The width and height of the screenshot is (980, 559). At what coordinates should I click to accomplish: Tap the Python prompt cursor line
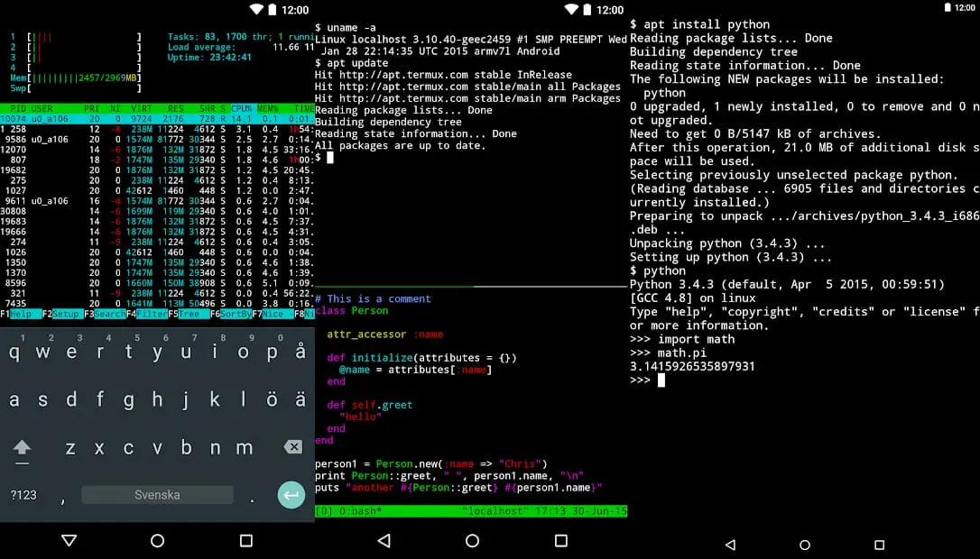coord(648,380)
